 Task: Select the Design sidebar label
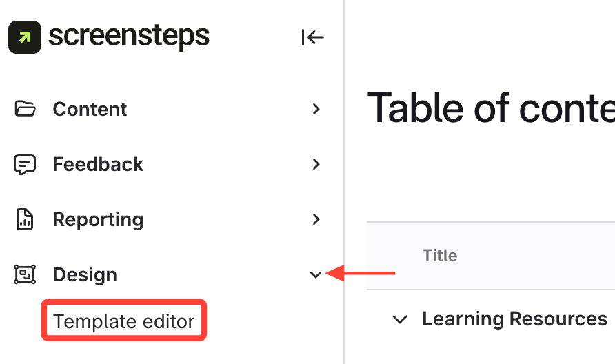click(85, 274)
